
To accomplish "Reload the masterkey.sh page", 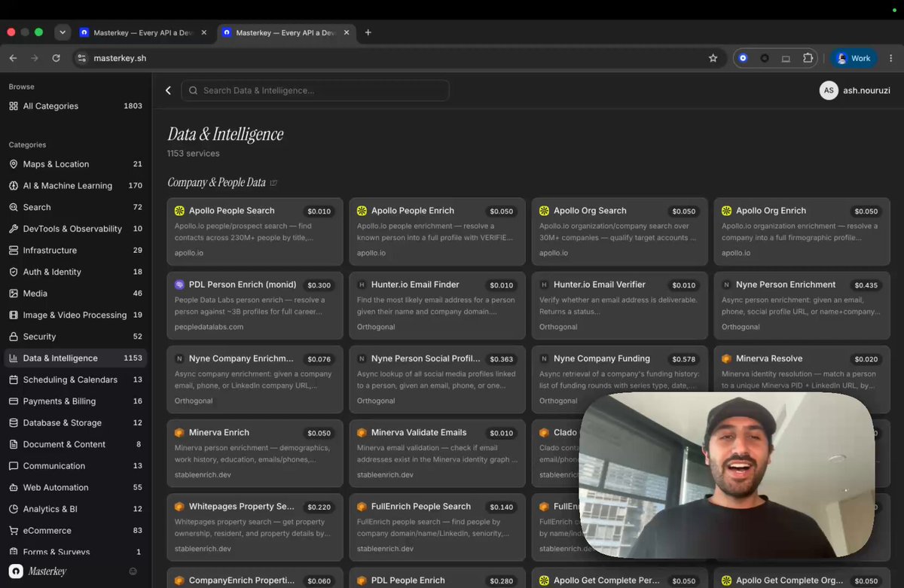I will click(56, 58).
